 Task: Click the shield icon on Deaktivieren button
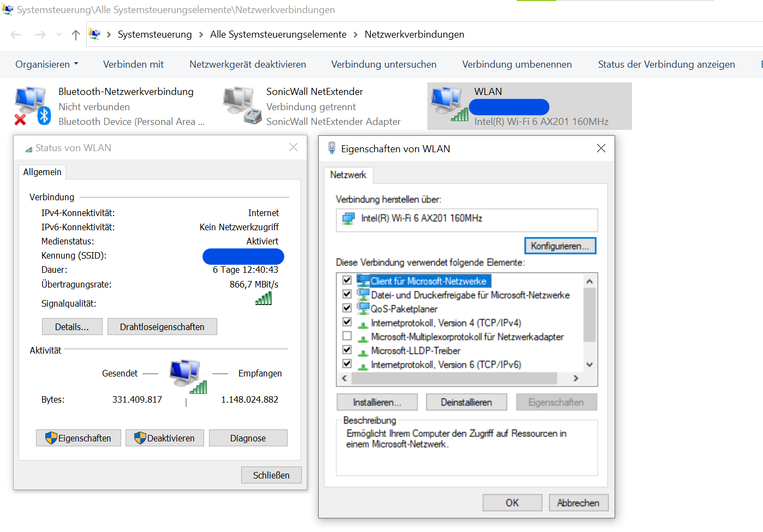pos(140,438)
